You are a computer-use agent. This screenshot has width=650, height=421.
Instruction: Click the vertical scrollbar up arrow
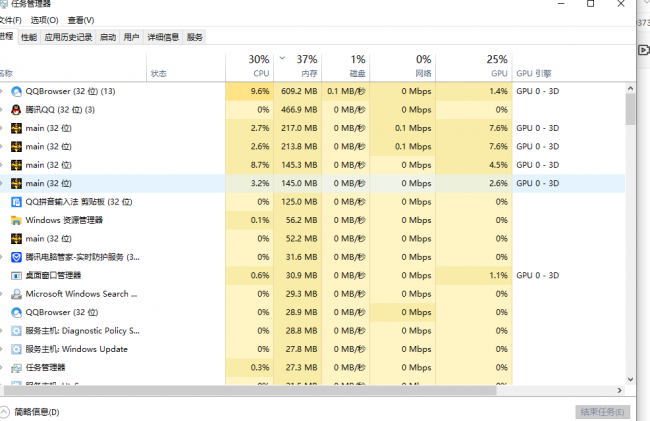coord(631,88)
